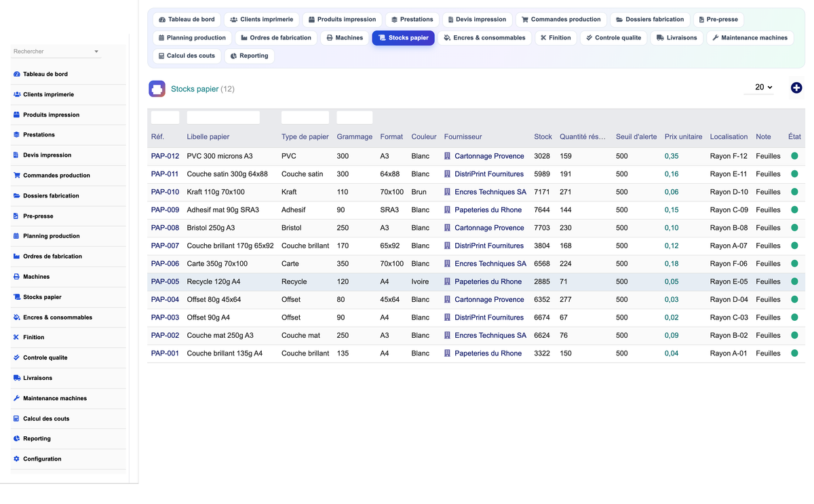Click sidebar Configuration gear icon

click(17, 459)
